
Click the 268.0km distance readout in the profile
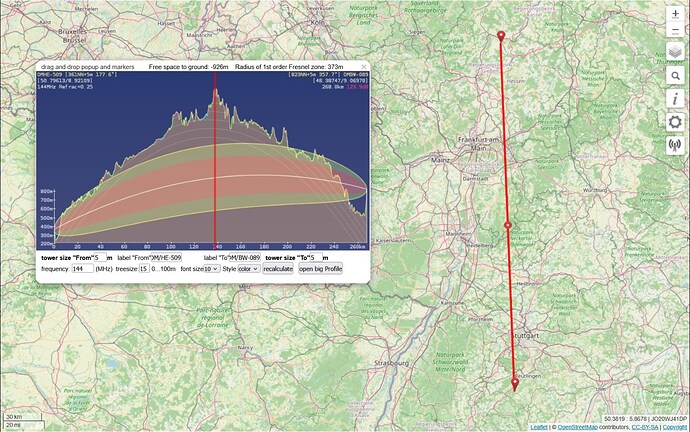click(334, 87)
